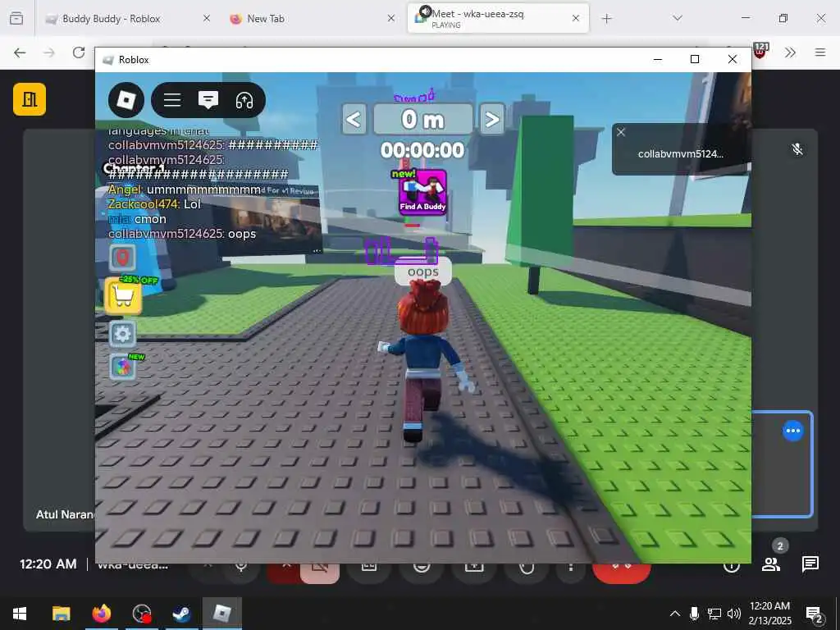Open the Firefox application menu
The height and width of the screenshot is (630, 840).
click(820, 52)
